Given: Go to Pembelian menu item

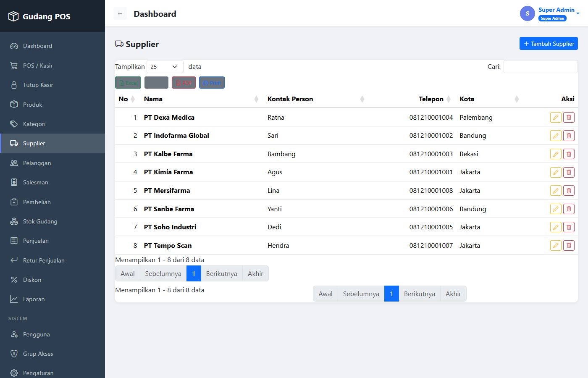Looking at the screenshot, I should point(52,202).
